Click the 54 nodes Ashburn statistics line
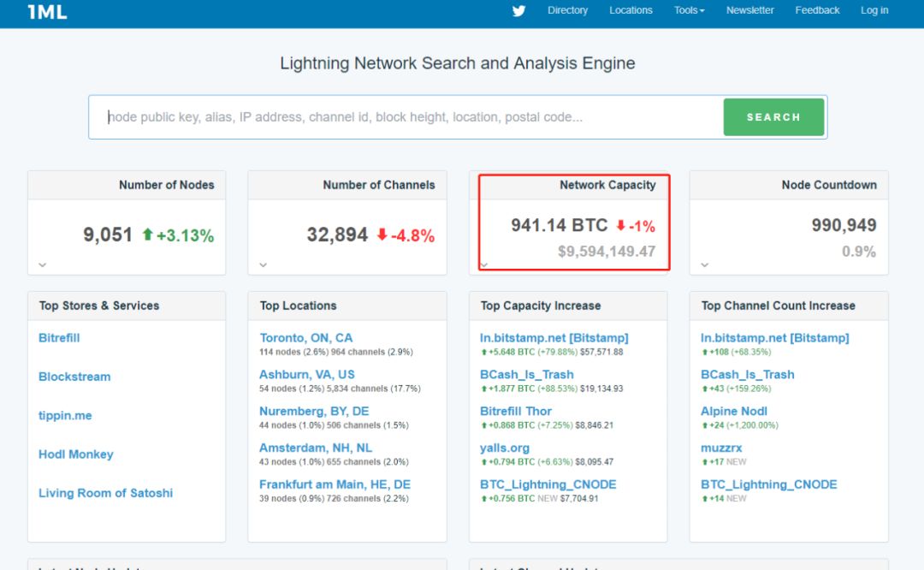Viewport: 924px width, 570px height. [340, 389]
